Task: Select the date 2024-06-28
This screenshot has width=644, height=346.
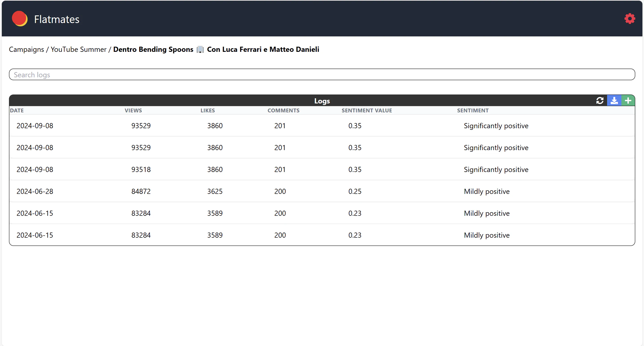Action: pos(35,191)
